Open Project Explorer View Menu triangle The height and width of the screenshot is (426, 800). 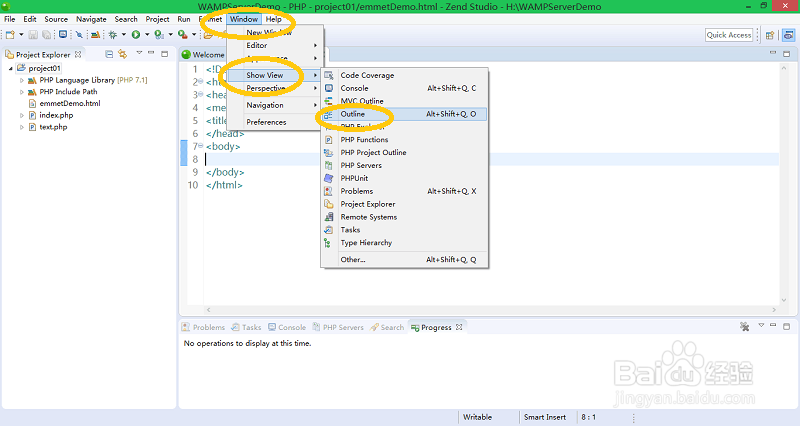(x=139, y=53)
